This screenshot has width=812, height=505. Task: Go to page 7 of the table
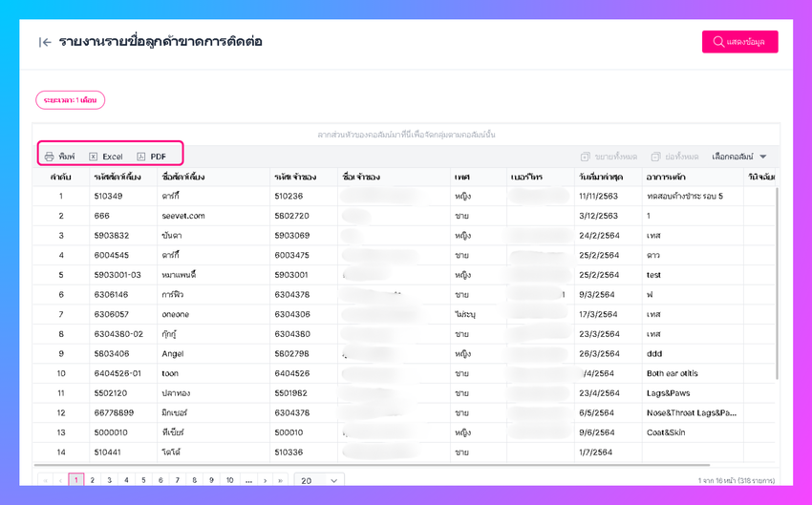[x=177, y=480]
